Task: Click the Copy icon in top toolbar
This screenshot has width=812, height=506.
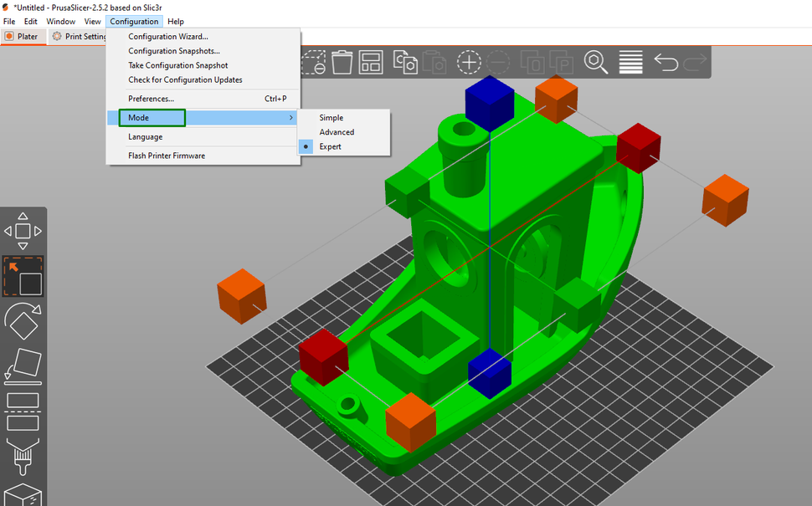Action: [405, 62]
